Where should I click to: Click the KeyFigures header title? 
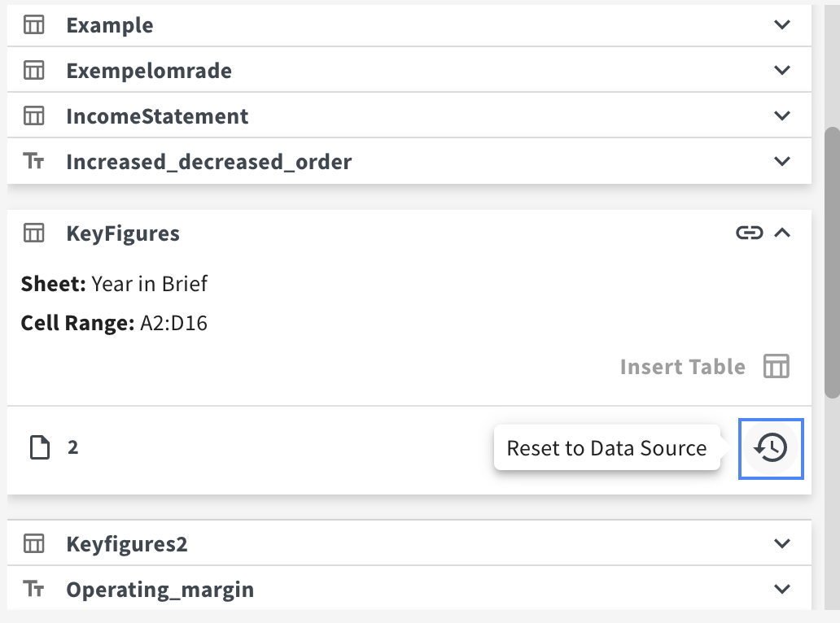123,234
